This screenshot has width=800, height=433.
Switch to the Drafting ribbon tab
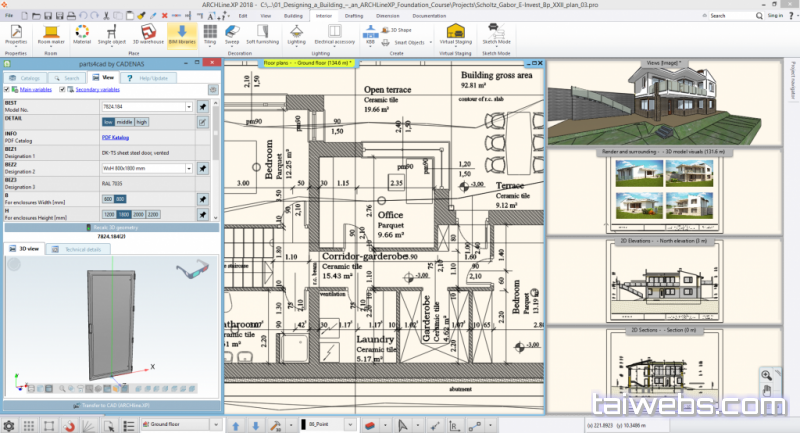(x=354, y=16)
